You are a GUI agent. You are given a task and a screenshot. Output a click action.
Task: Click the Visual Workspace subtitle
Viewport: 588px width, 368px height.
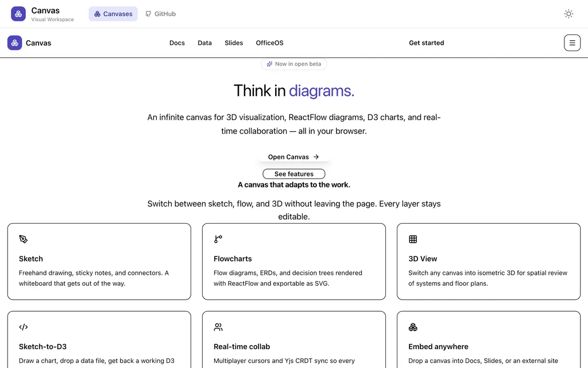52,20
